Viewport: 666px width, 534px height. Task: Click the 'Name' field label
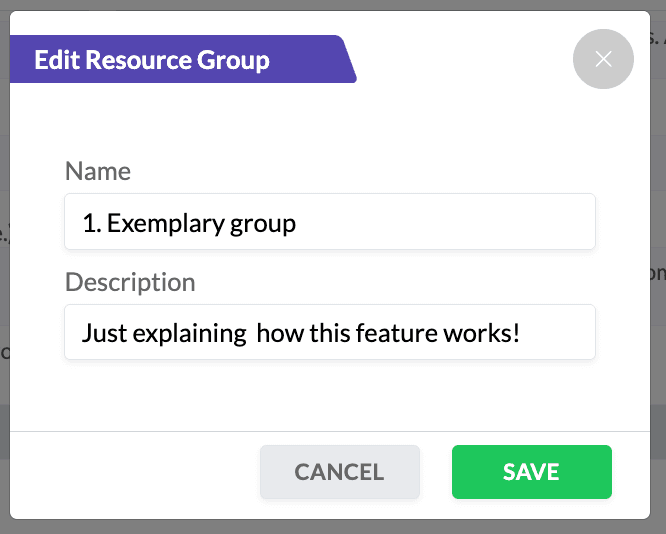(x=98, y=171)
